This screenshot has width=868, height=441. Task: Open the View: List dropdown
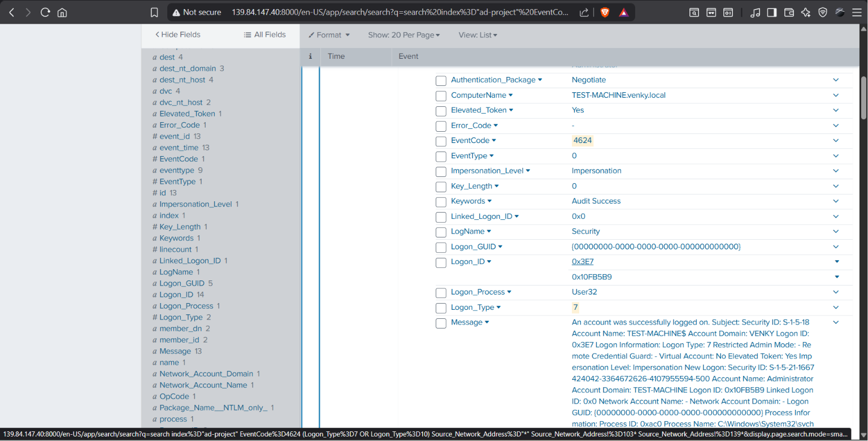[478, 35]
